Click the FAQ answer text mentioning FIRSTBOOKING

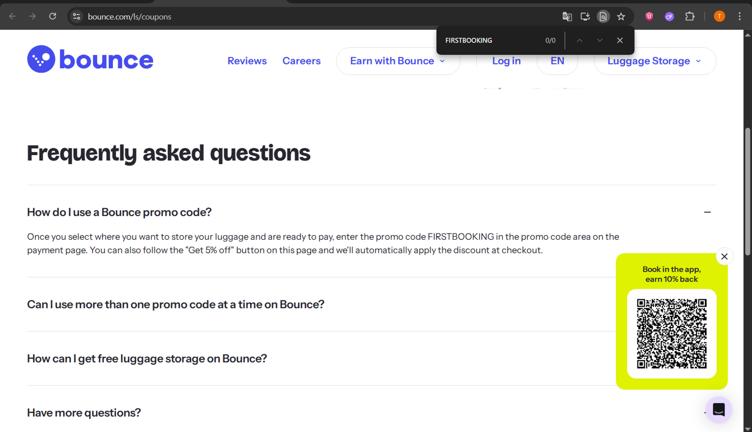(323, 244)
